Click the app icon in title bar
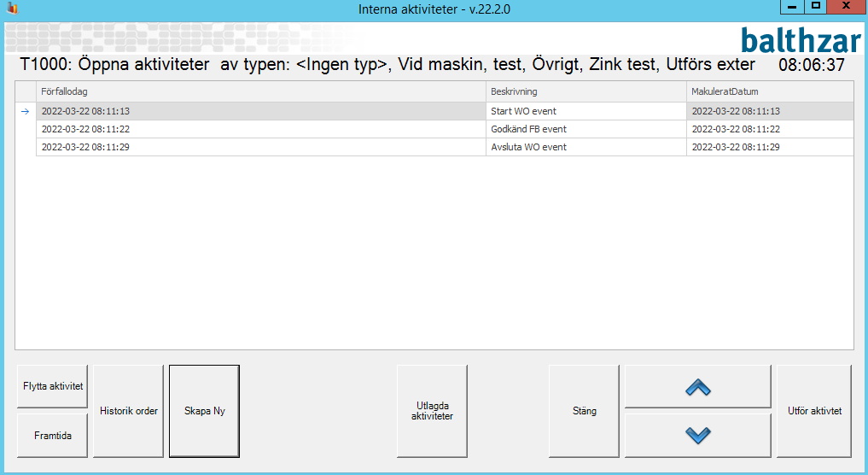This screenshot has width=868, height=475. [12, 9]
